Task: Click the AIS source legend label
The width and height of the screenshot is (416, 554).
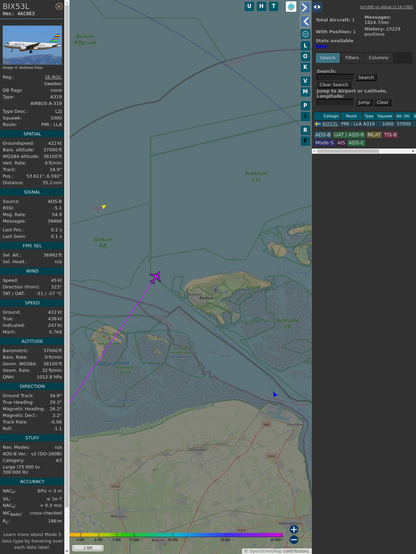Action: tap(341, 143)
